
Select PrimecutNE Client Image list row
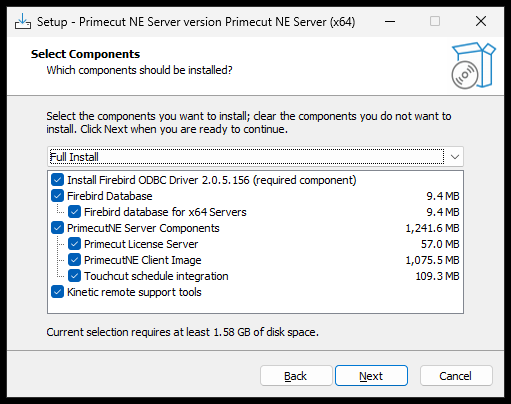pos(255,260)
